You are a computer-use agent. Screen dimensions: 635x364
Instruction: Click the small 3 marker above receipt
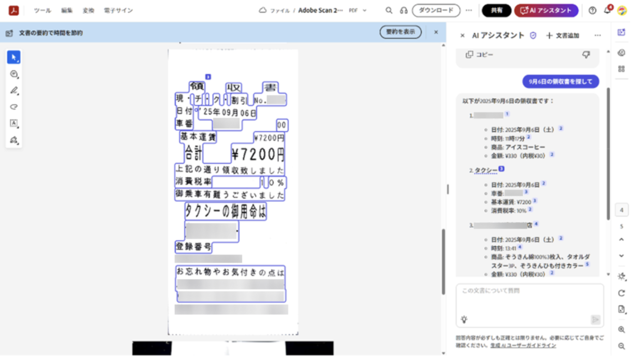(208, 77)
